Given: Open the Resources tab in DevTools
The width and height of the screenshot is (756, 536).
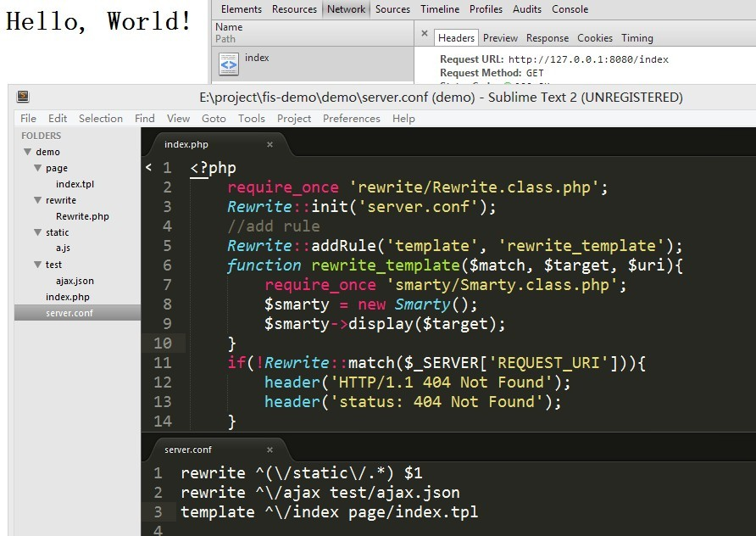Looking at the screenshot, I should coord(294,9).
